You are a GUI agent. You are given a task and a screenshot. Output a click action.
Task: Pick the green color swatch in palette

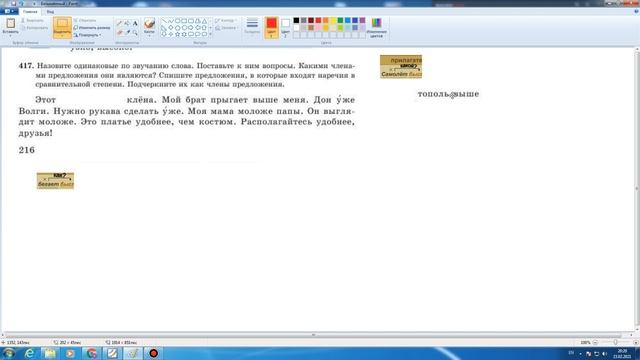click(x=340, y=20)
